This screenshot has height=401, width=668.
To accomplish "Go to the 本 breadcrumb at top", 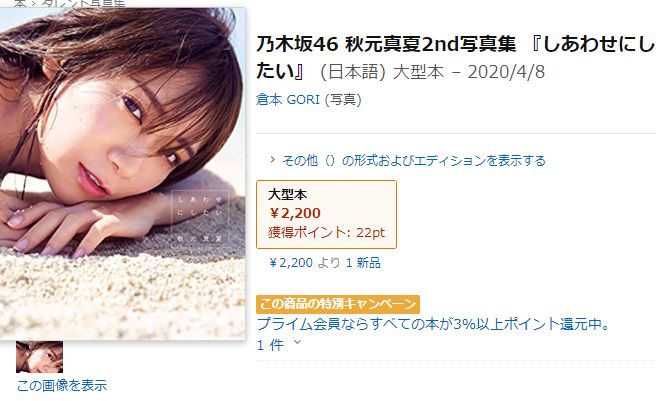I will pyautogui.click(x=20, y=3).
